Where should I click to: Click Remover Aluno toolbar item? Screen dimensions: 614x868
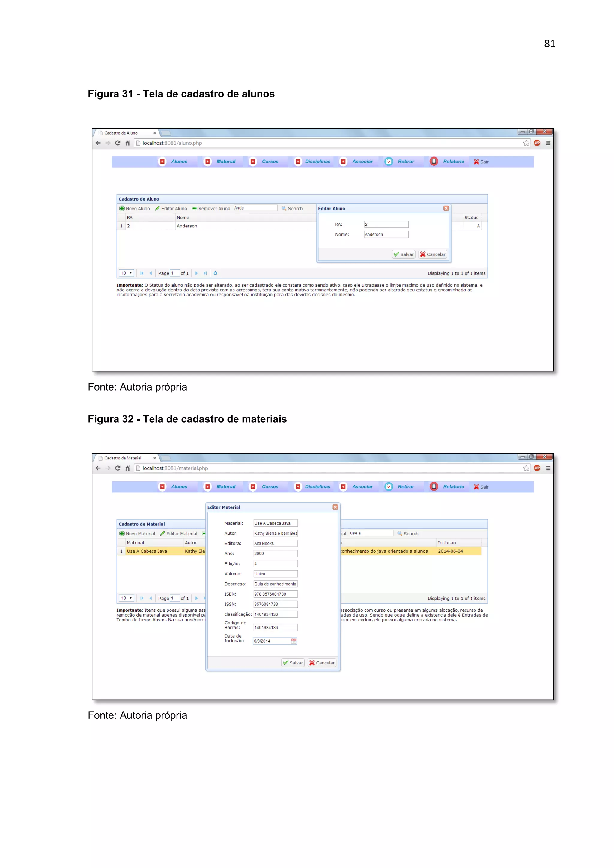[x=210, y=208]
